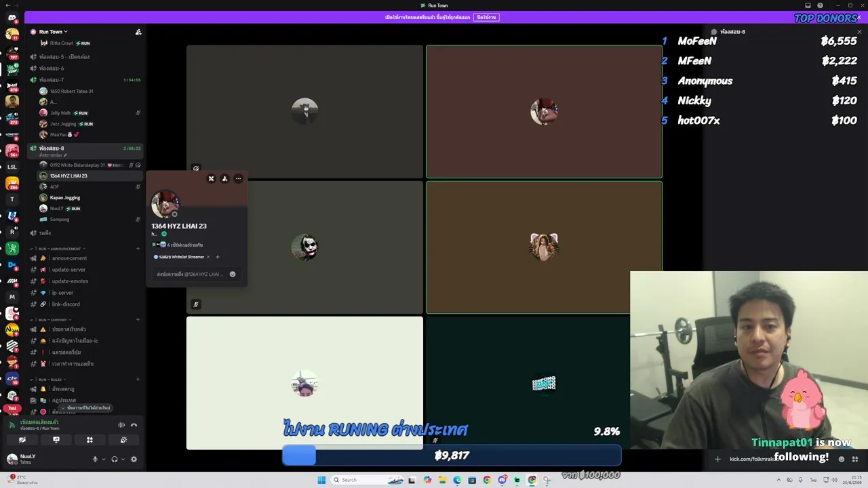This screenshot has height=488, width=868.
Task: Disconnect from the voice channel
Action: [x=134, y=425]
